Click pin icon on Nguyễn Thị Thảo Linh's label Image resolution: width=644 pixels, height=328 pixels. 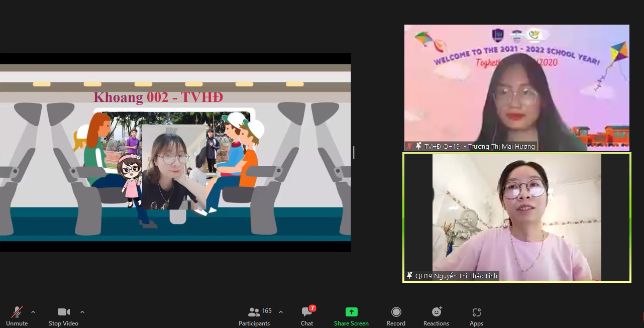(409, 276)
